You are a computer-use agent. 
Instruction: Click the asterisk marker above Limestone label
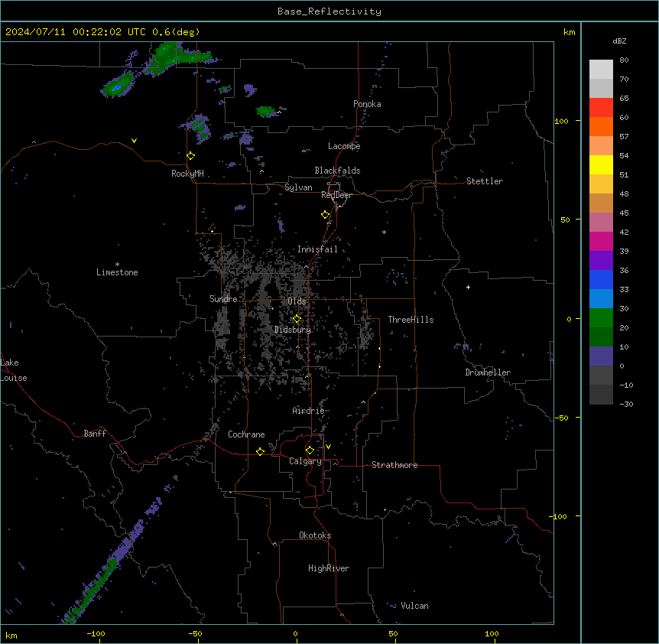(x=117, y=265)
